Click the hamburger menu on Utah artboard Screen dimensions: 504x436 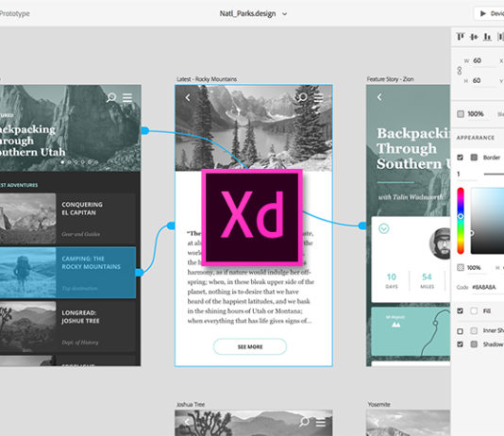click(127, 97)
